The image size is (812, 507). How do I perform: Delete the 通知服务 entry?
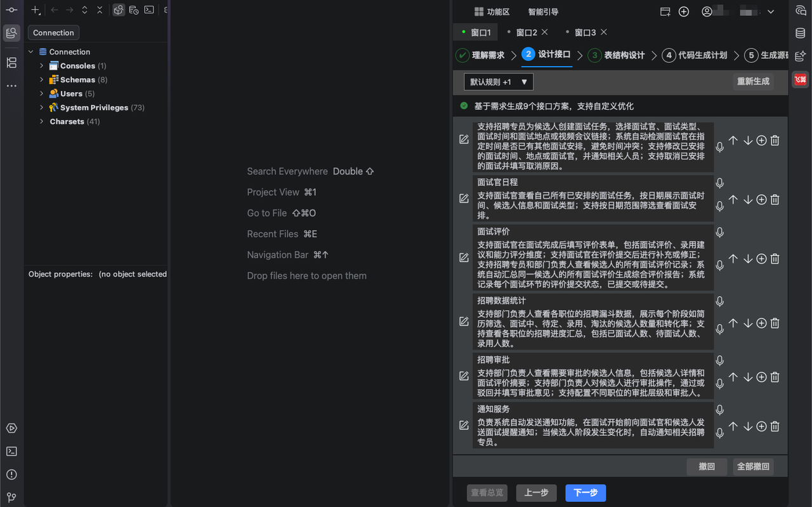coord(775,426)
